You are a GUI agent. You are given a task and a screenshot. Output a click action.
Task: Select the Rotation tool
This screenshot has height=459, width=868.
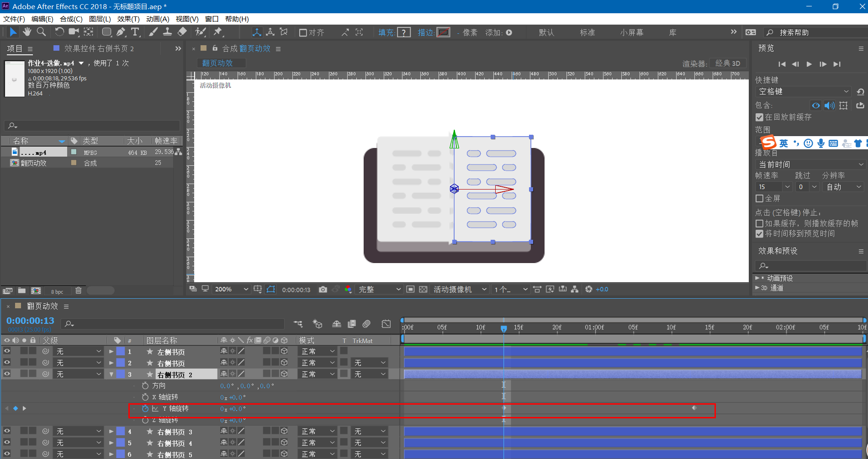[59, 32]
